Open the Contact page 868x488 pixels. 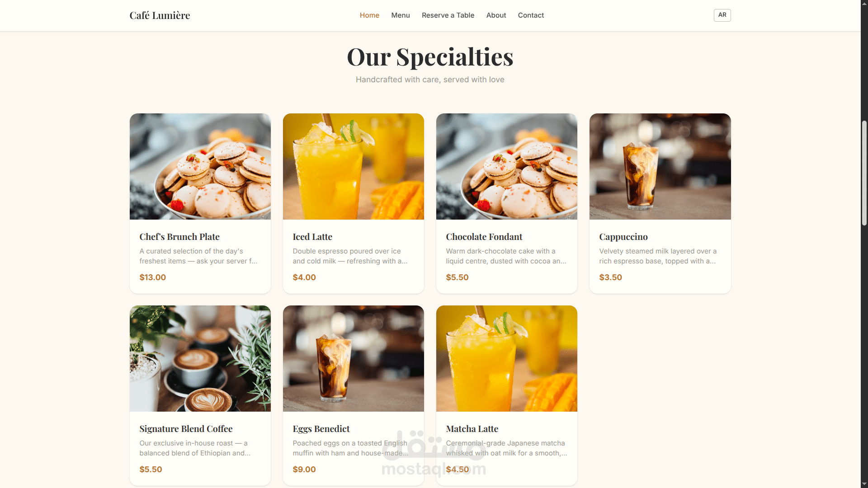tap(531, 15)
